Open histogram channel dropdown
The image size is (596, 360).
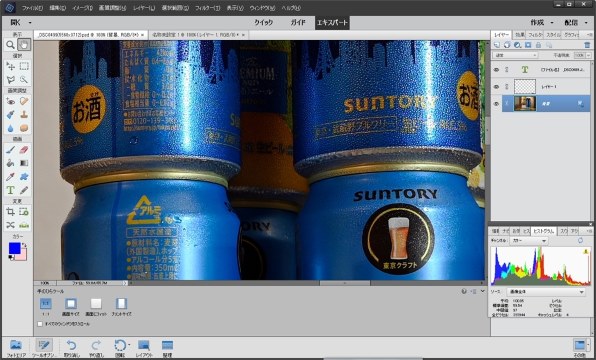(x=528, y=241)
